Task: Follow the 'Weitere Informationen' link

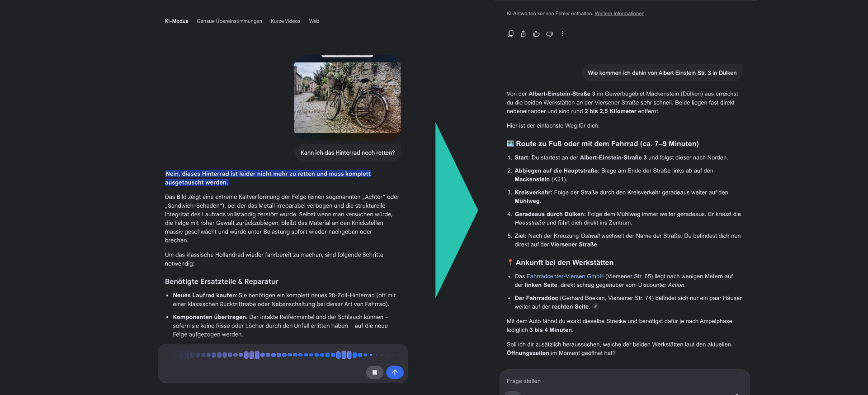Action: [x=619, y=14]
